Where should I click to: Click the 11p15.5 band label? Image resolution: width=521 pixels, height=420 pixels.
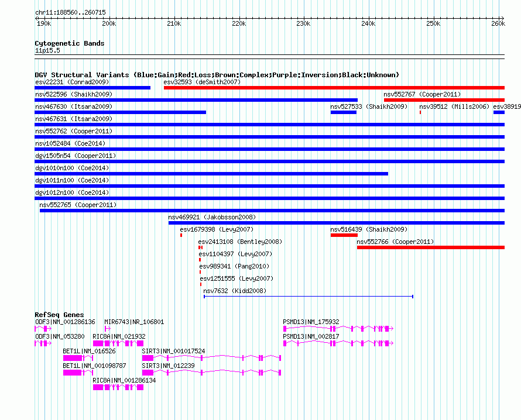coord(47,50)
